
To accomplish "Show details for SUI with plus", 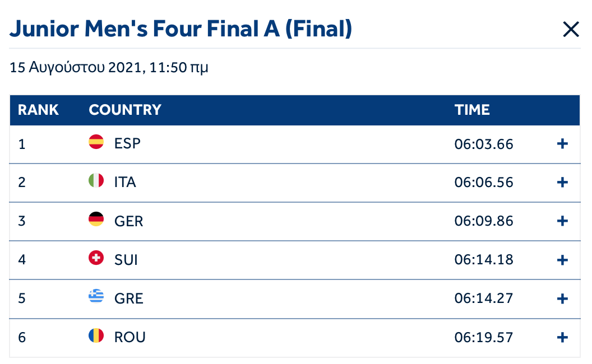I will (x=562, y=260).
